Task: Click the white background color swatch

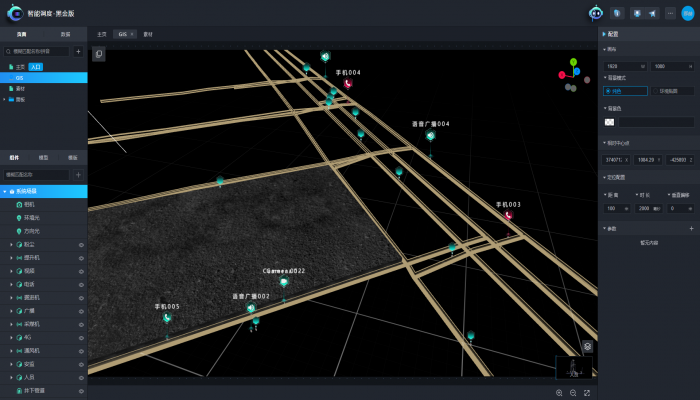Action: tap(609, 122)
